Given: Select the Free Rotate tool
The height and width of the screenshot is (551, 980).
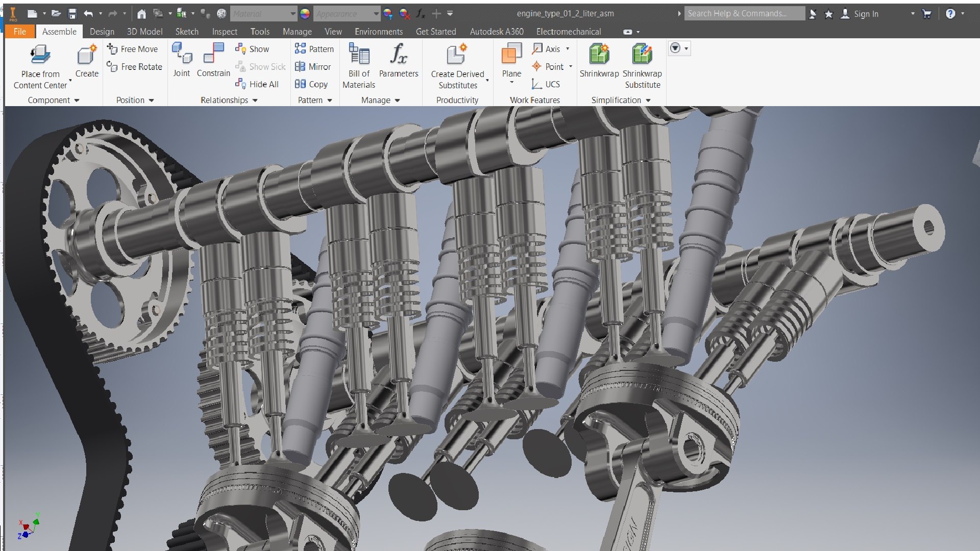Looking at the screenshot, I should tap(134, 67).
